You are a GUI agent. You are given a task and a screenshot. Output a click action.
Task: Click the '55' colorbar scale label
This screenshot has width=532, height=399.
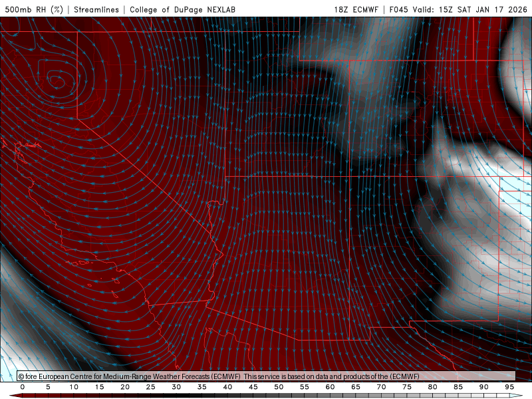[x=305, y=387]
